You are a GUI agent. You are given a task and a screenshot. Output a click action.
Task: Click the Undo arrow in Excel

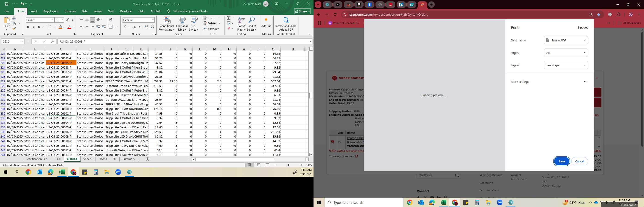(22, 4)
